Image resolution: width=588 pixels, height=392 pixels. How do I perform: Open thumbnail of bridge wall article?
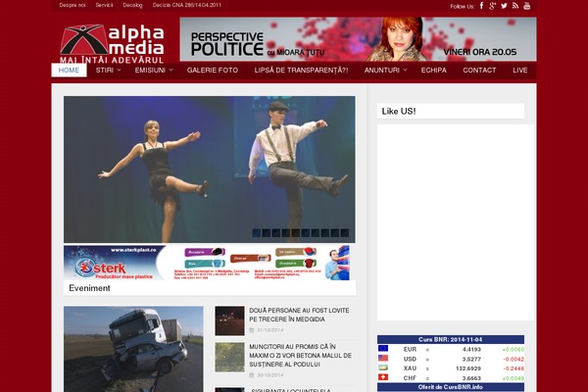click(229, 357)
